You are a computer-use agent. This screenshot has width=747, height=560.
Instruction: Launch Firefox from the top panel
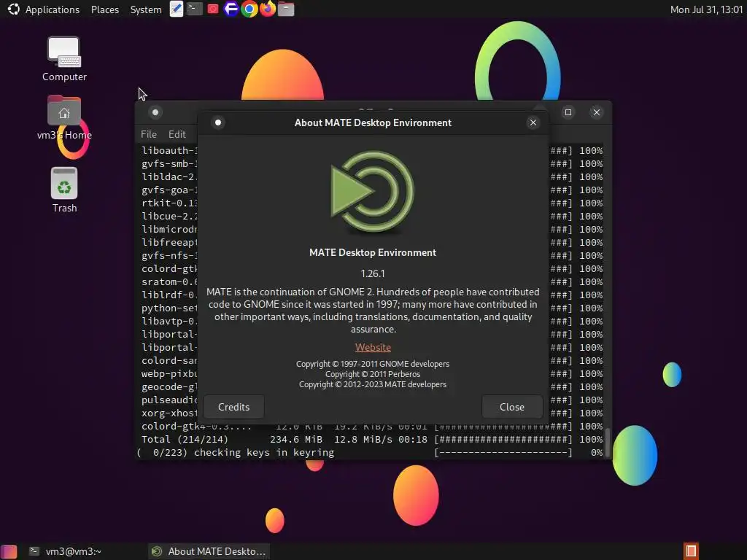click(268, 9)
